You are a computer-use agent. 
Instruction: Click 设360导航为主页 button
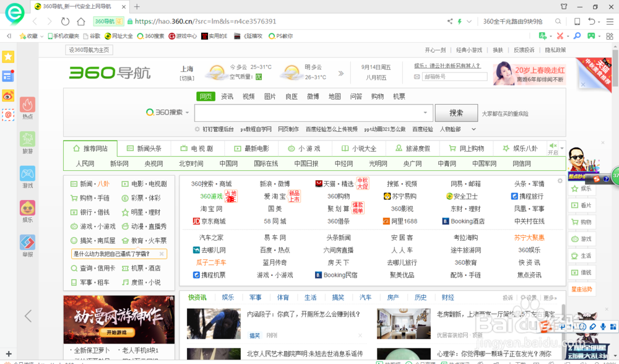(89, 50)
